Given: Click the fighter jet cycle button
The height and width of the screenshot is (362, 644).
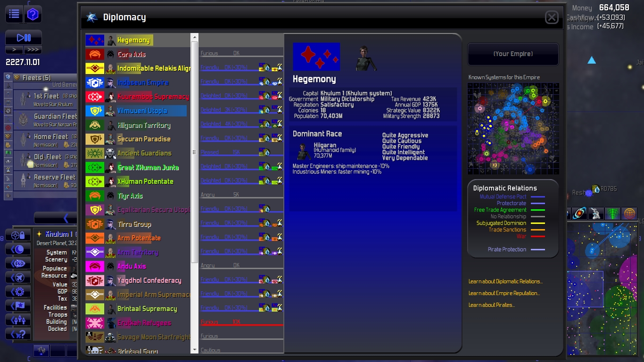Looking at the screenshot, I should (18, 277).
